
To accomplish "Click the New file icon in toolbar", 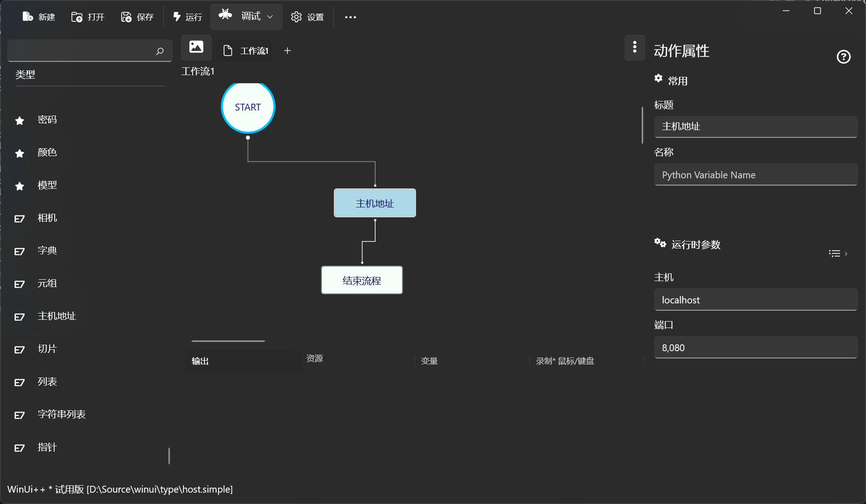I will coord(28,17).
